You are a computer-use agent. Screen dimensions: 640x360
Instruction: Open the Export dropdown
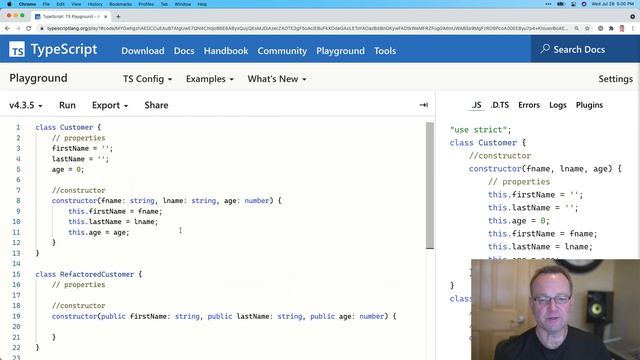(110, 105)
